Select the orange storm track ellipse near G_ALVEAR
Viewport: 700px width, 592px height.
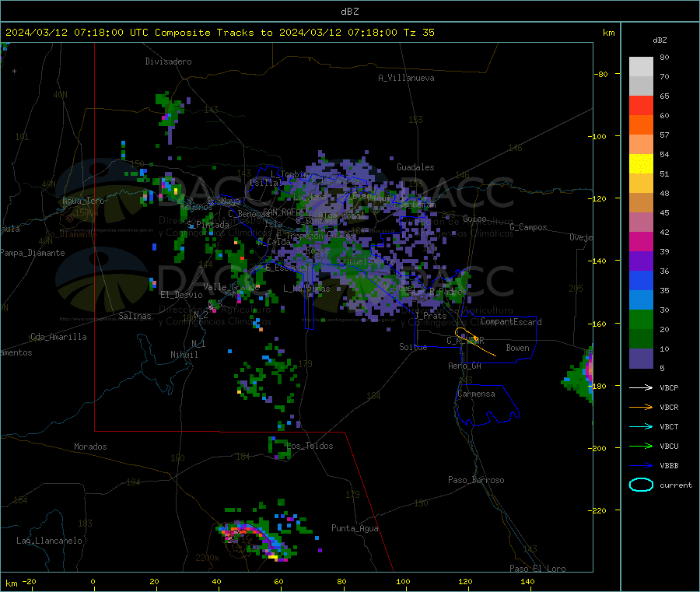pyautogui.click(x=467, y=335)
